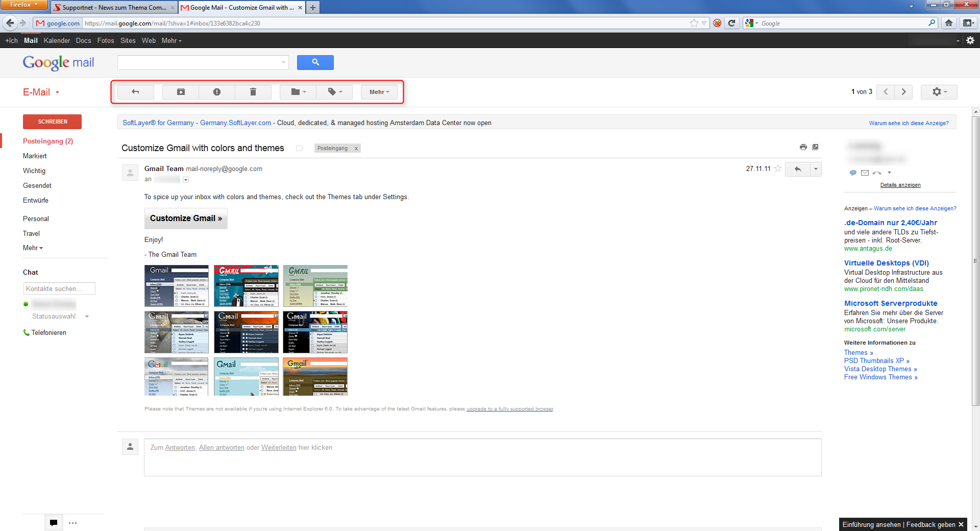Open the move-to folder menu

(298, 92)
